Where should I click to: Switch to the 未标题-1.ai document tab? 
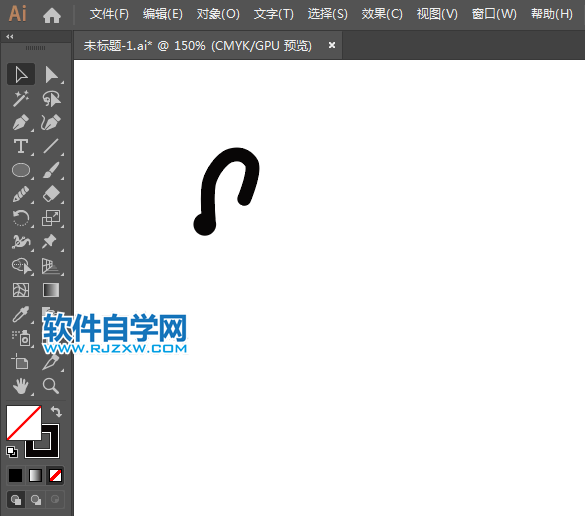point(198,46)
